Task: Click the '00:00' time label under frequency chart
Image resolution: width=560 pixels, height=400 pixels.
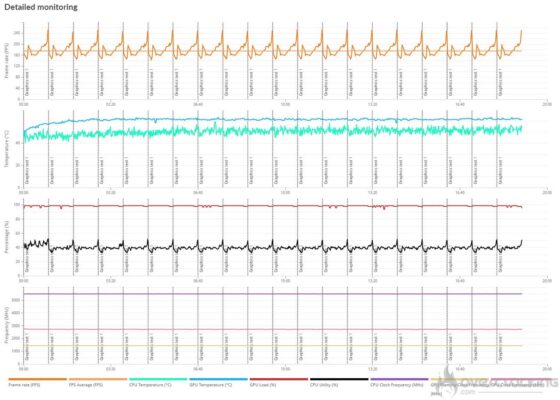Action: 24,369
